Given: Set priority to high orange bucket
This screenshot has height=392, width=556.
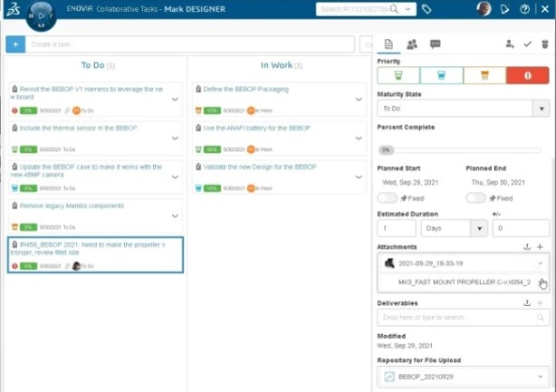Looking at the screenshot, I should tap(484, 75).
